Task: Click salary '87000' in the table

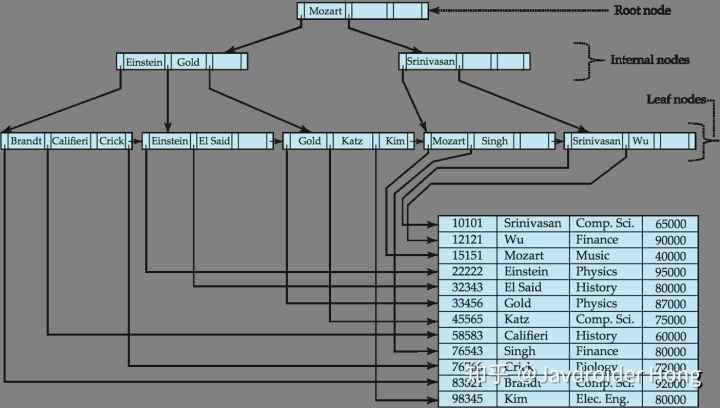Action: pyautogui.click(x=670, y=304)
